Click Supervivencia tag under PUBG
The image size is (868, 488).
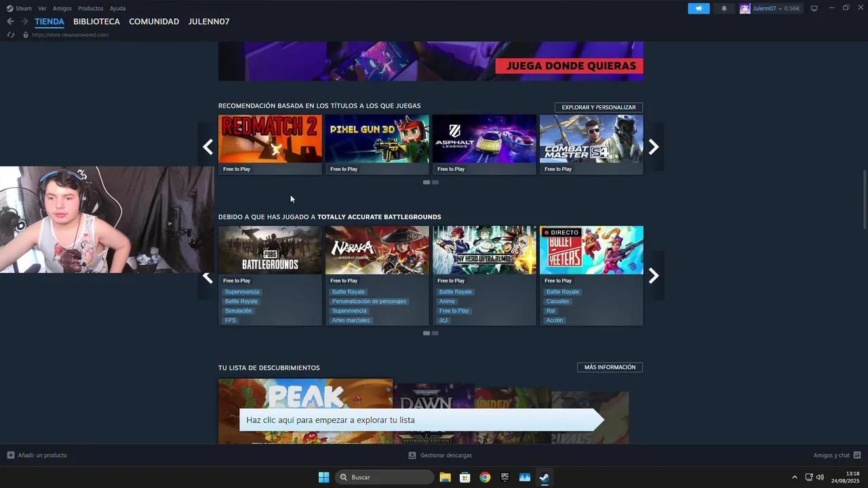(x=242, y=292)
